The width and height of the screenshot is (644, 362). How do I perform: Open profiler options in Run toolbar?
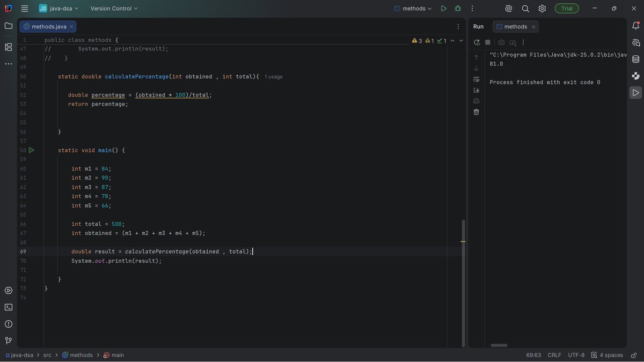(x=513, y=42)
